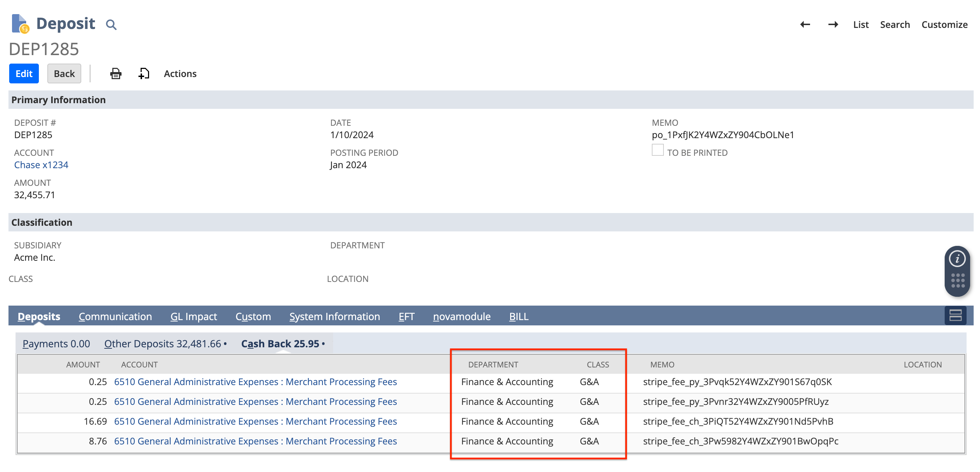Open the floating info (i) helper icon
The image size is (980, 472).
click(x=957, y=258)
